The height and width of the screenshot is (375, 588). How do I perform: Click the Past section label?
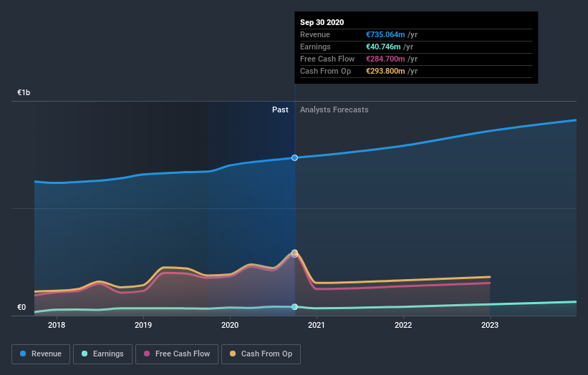[x=280, y=109]
